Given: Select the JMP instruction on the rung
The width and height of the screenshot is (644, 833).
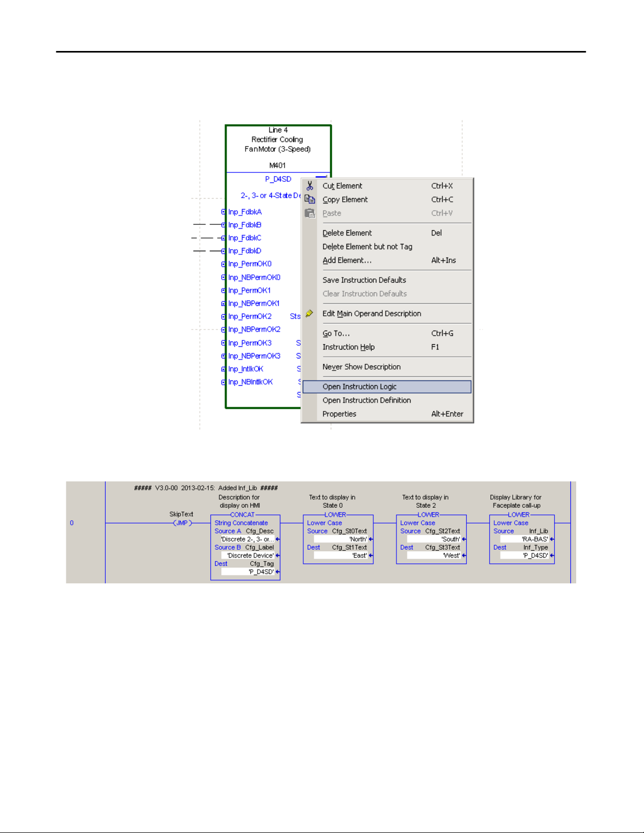Looking at the screenshot, I should tap(182, 523).
